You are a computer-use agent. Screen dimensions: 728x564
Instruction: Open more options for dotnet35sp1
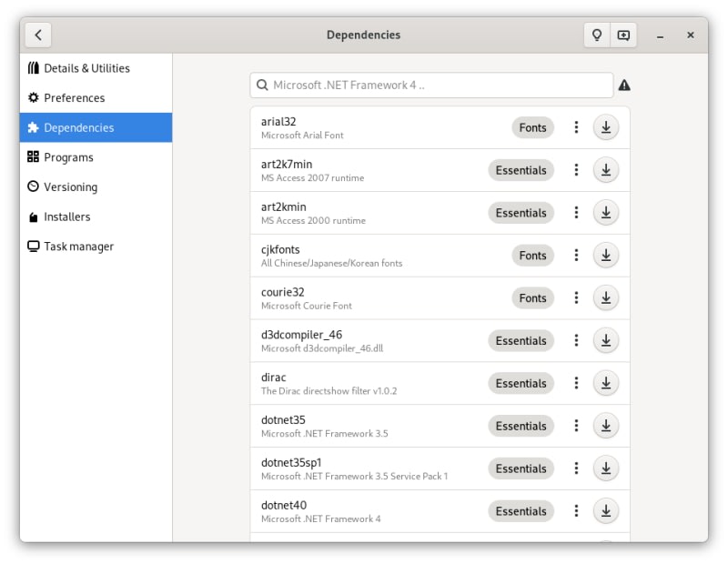pos(576,468)
